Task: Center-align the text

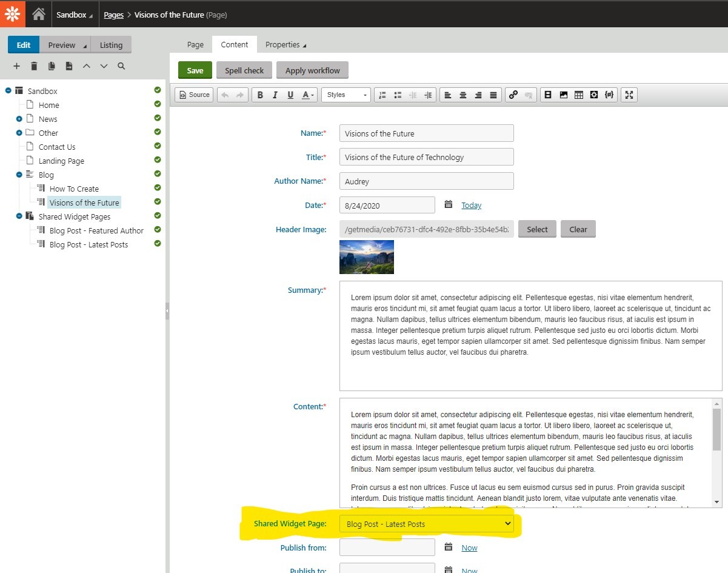Action: tap(463, 95)
